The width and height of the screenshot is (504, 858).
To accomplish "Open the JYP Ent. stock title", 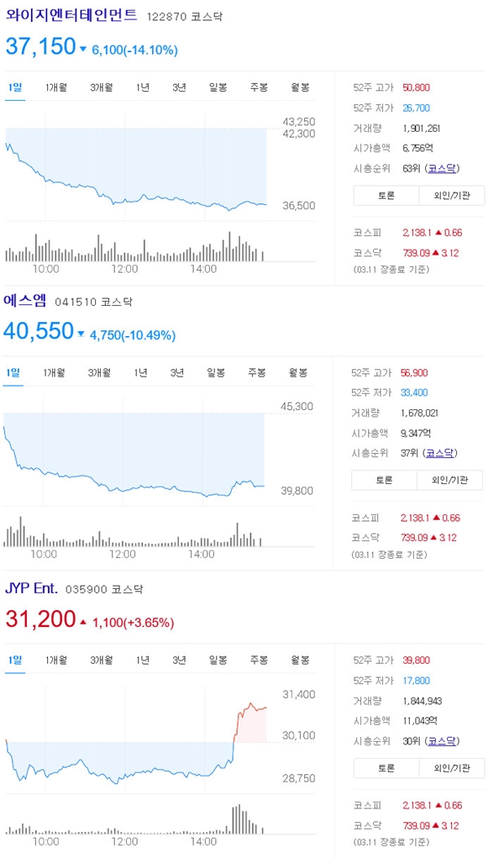I will coord(31,588).
